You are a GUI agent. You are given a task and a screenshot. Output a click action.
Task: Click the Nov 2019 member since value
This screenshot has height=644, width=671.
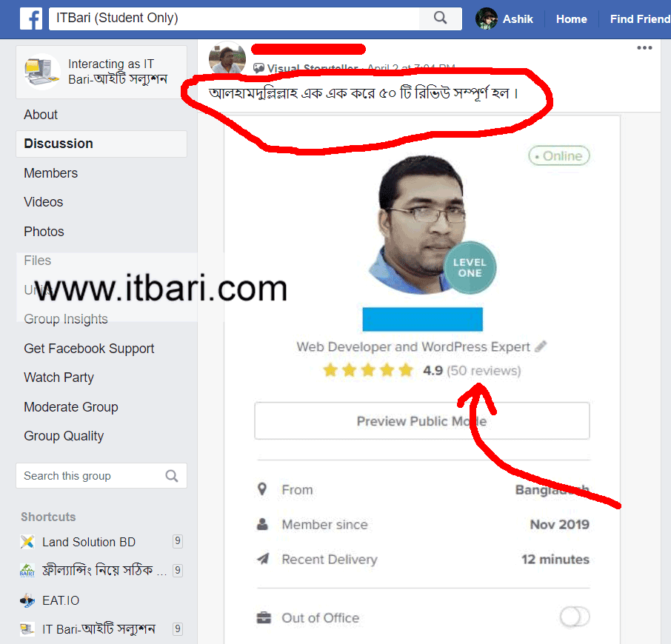coord(560,524)
